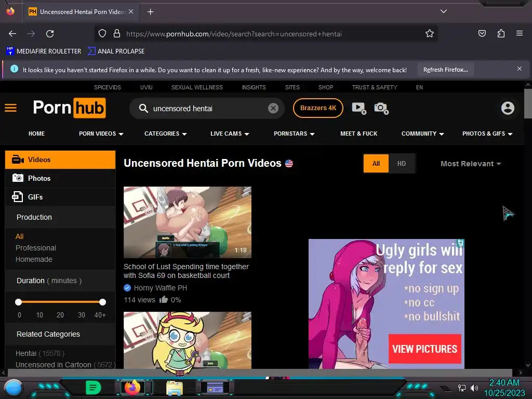Click the orange duration slider track

pyautogui.click(x=60, y=302)
